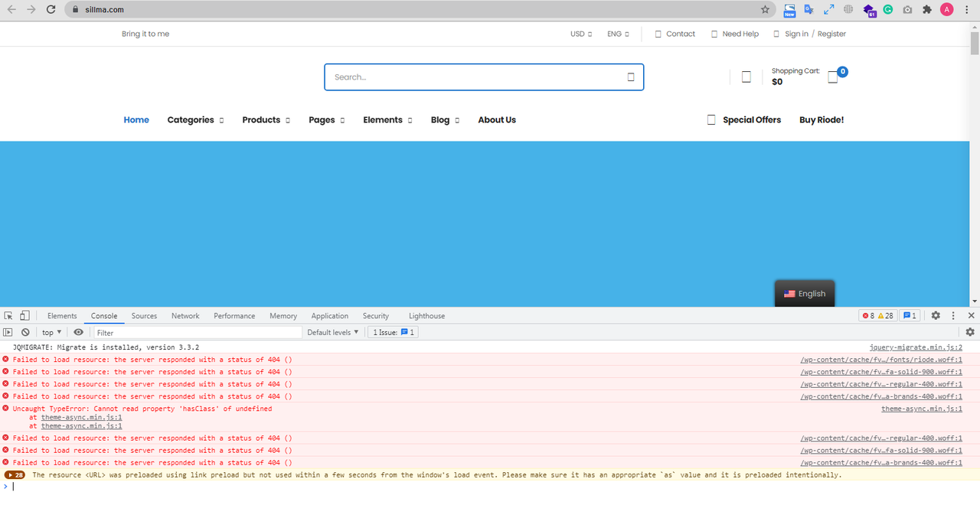Open the Google Translate extension
Image resolution: width=980 pixels, height=505 pixels.
[x=809, y=10]
